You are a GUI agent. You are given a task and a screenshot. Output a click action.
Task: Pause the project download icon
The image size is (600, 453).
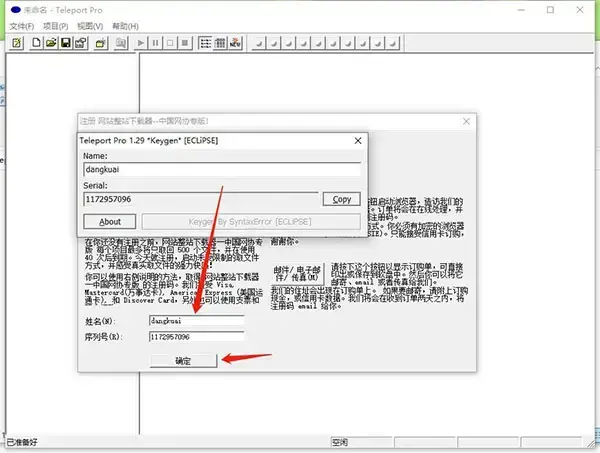click(x=155, y=43)
